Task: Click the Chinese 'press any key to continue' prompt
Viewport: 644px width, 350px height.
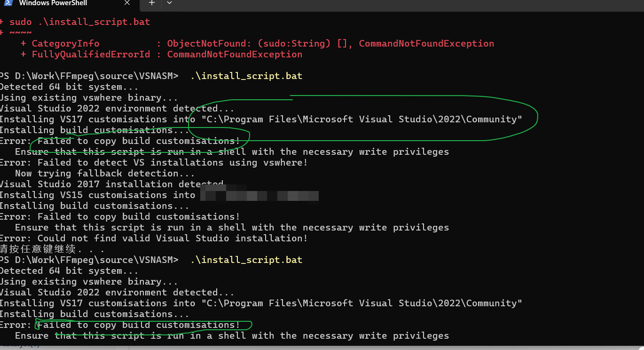Action: [51, 249]
